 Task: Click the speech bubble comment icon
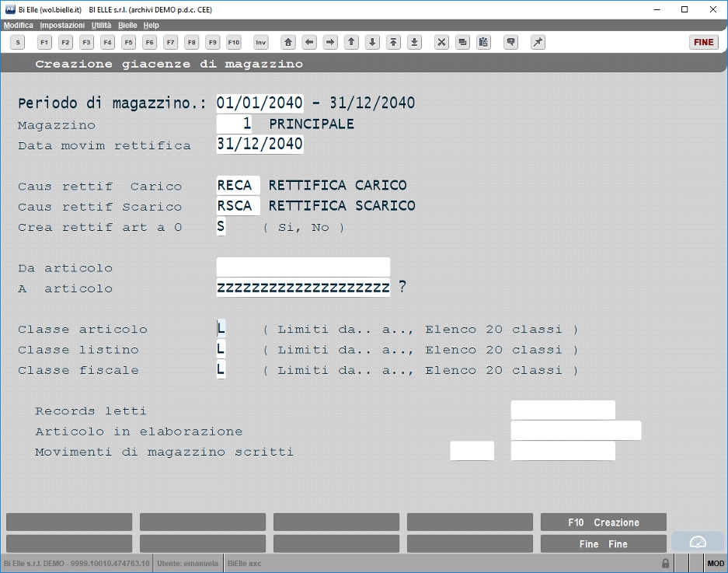coord(510,42)
